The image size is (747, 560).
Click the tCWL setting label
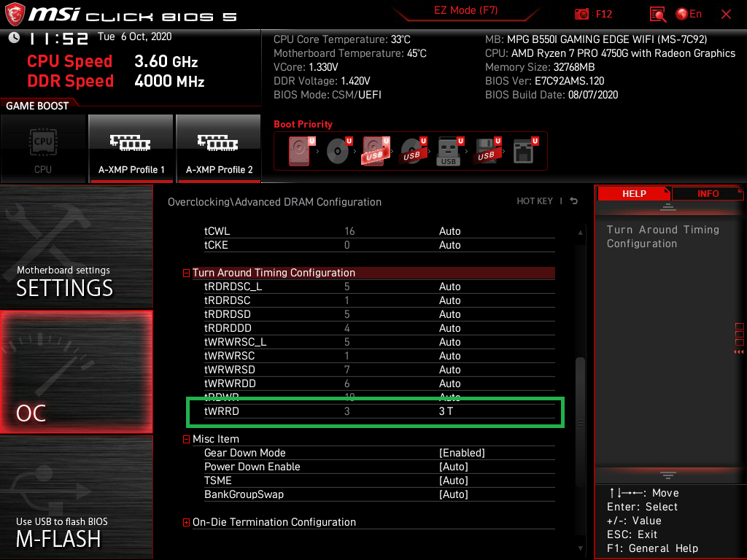click(217, 231)
